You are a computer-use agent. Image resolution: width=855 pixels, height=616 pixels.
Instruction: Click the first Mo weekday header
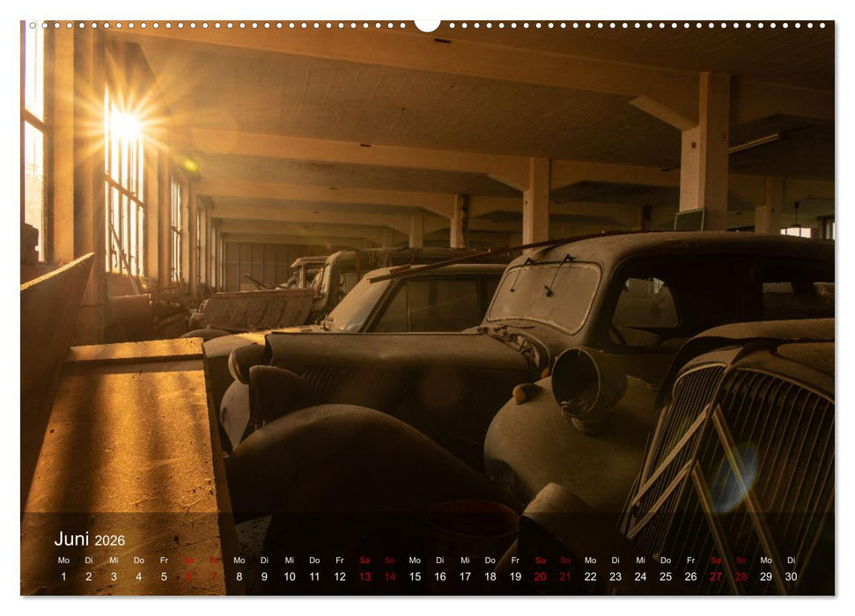[62, 559]
